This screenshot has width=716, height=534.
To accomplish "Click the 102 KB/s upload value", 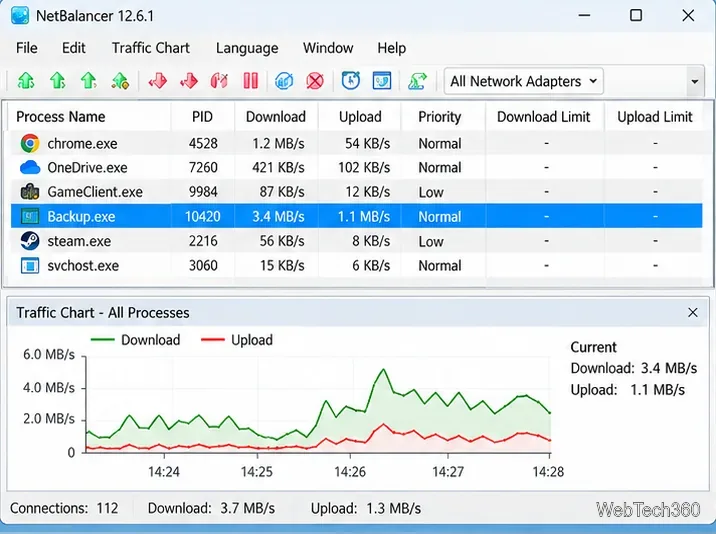I will (x=364, y=168).
